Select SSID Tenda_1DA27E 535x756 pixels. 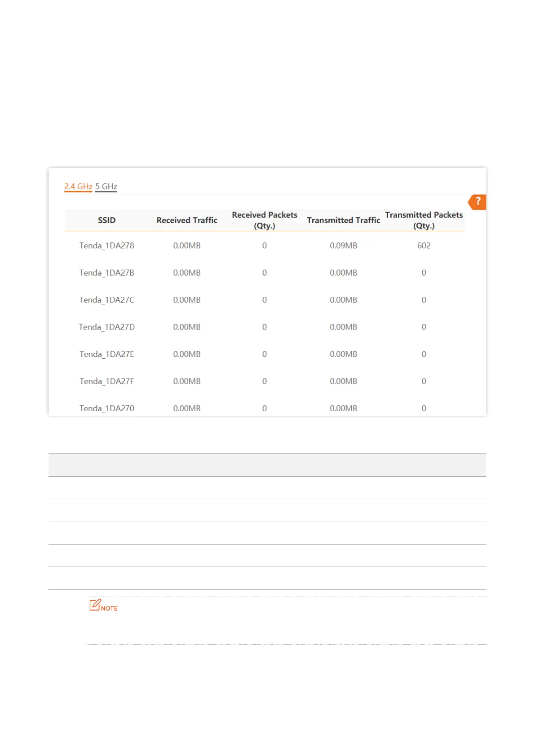(x=107, y=354)
